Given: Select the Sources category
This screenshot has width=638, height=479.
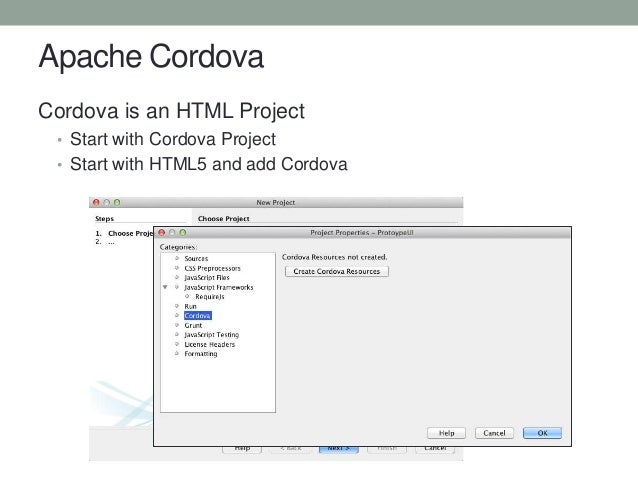Looking at the screenshot, I should [x=196, y=259].
